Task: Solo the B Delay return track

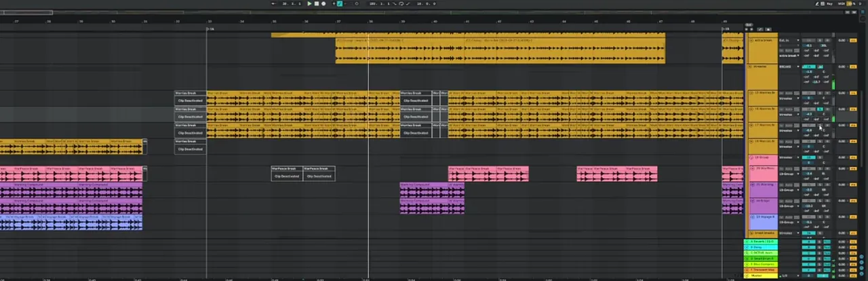Action: pos(819,247)
